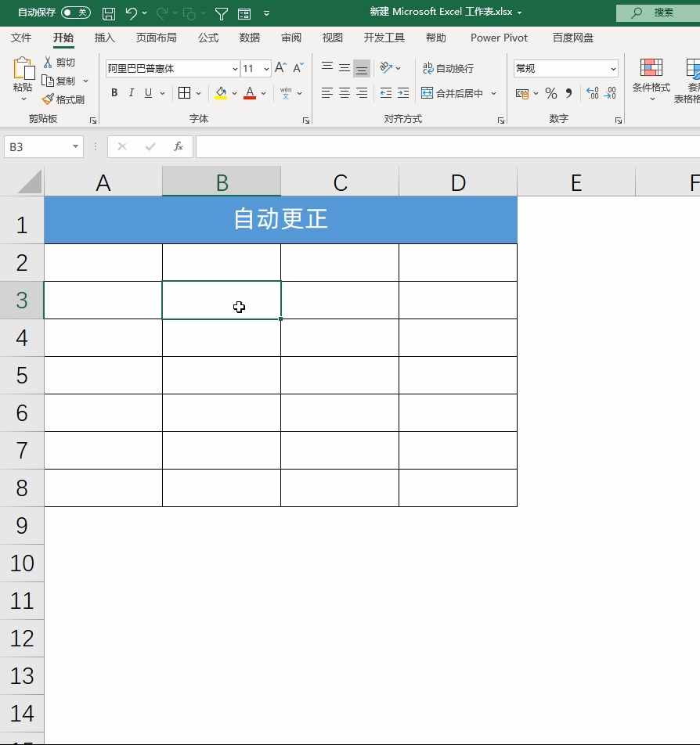This screenshot has height=745, width=700.
Task: Click the Decrease Indent icon
Action: pyautogui.click(x=386, y=92)
